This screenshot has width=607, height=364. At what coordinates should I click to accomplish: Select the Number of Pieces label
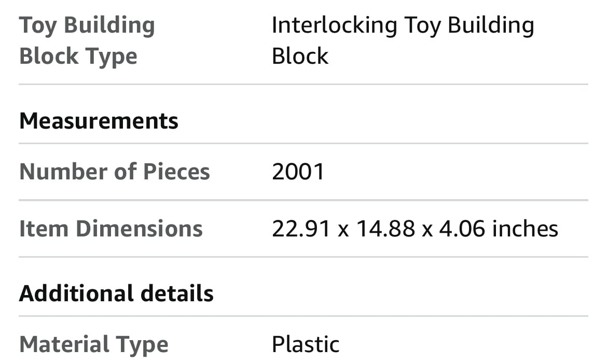[115, 171]
